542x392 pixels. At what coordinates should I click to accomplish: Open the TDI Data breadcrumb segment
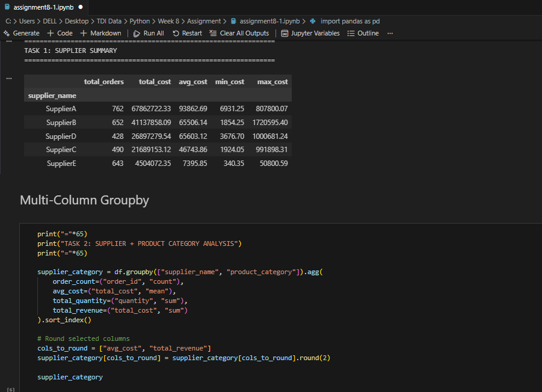pyautogui.click(x=109, y=22)
